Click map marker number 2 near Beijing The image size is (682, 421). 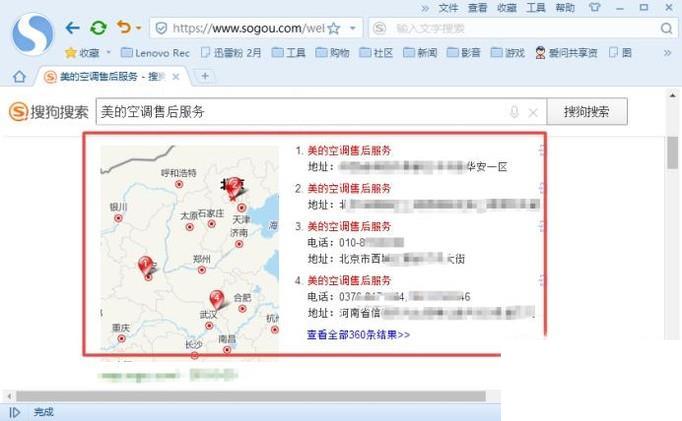pyautogui.click(x=234, y=188)
